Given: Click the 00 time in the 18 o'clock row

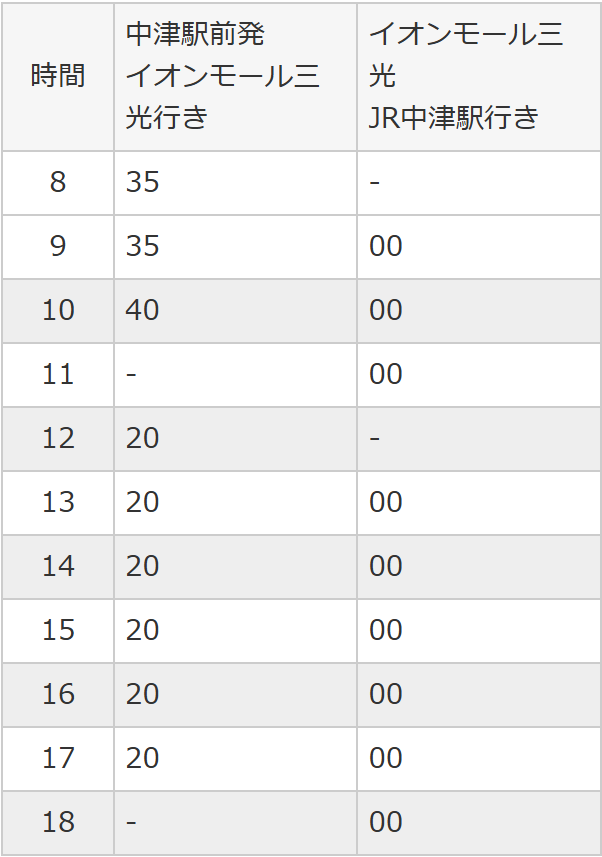Looking at the screenshot, I should pyautogui.click(x=386, y=822).
